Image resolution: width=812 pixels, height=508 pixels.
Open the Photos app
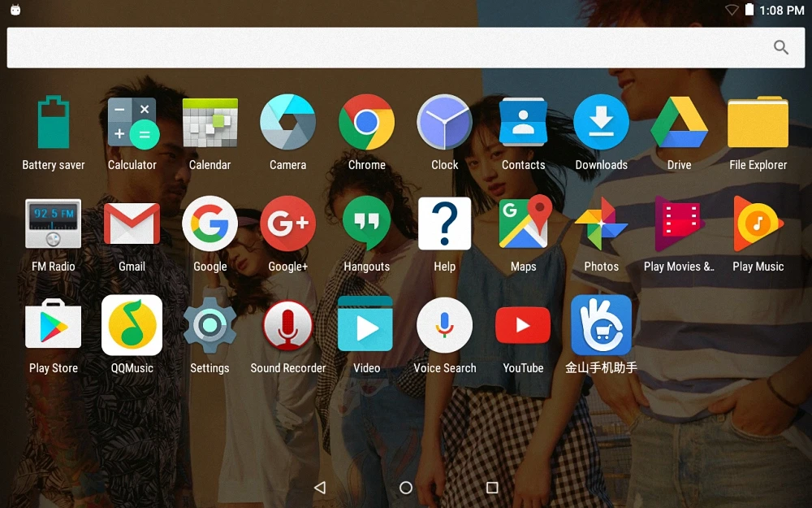pyautogui.click(x=601, y=224)
